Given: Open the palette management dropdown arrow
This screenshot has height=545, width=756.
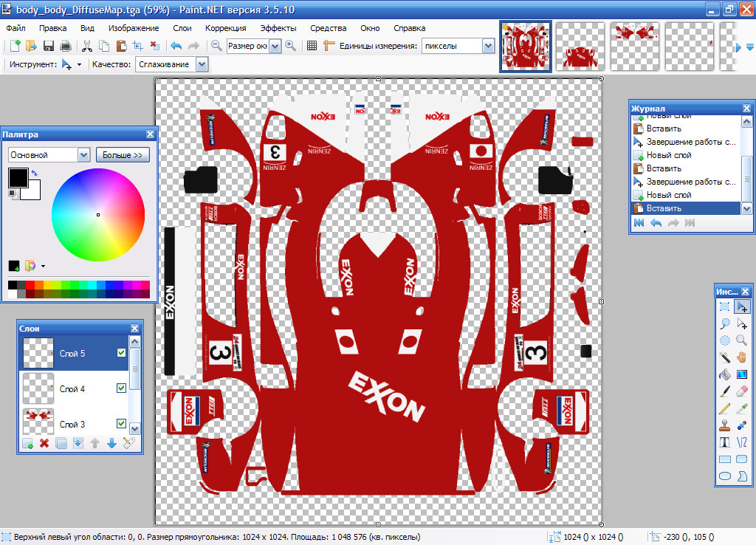Looking at the screenshot, I should coord(43,266).
